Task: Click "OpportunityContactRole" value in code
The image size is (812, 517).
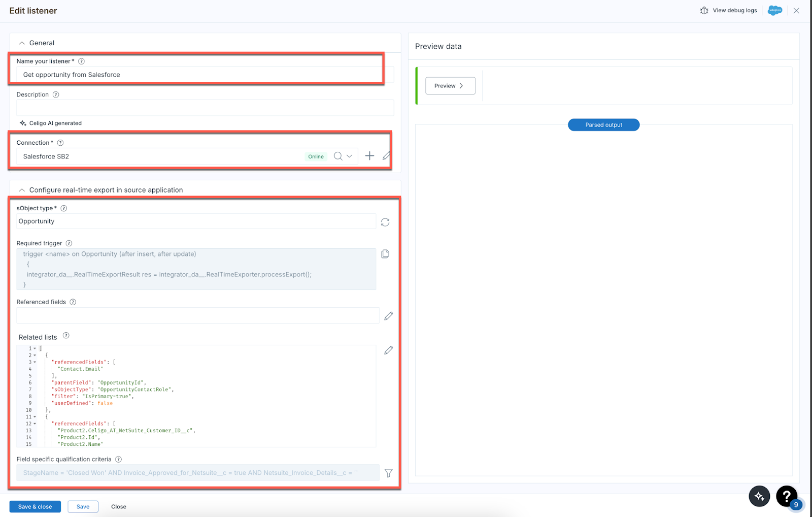Action: (x=134, y=390)
